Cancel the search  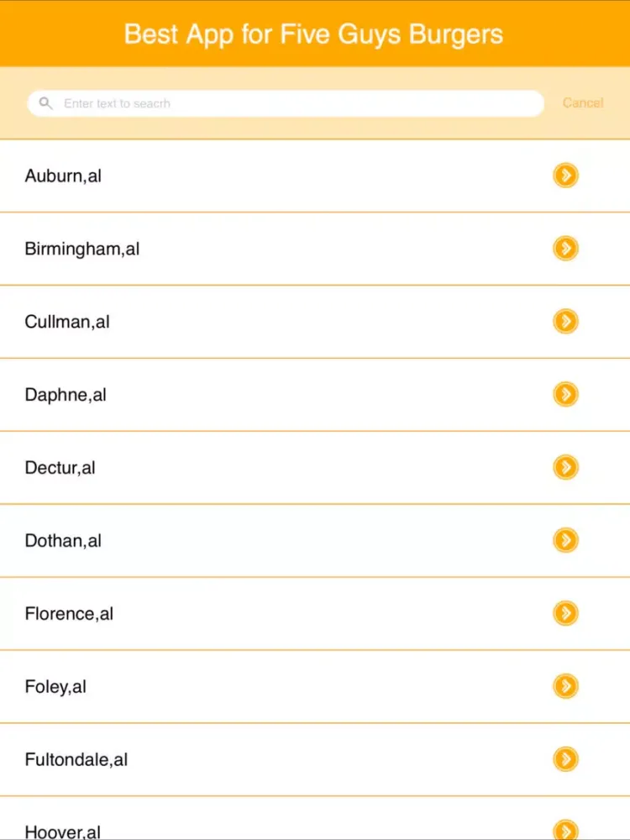coord(583,102)
